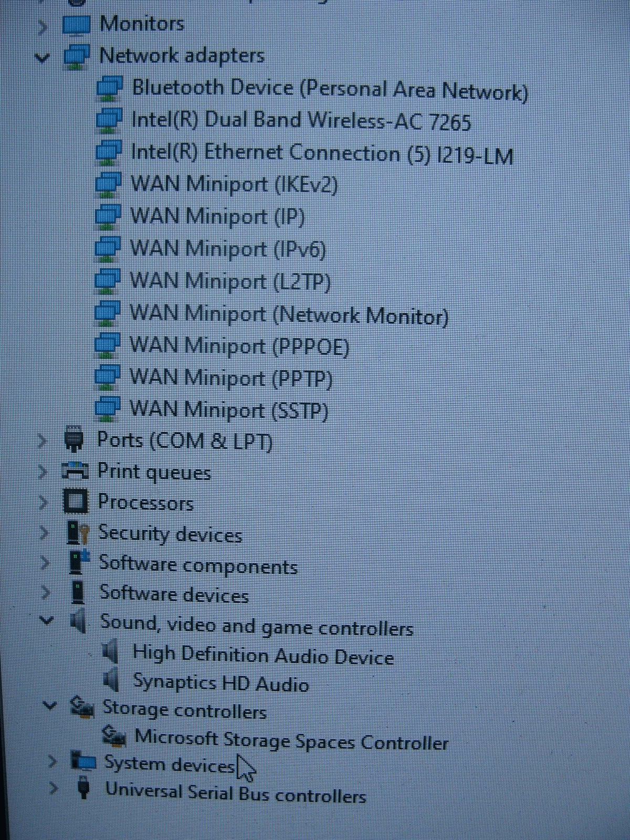Click the Network adapters category icon
630x840 pixels.
click(x=76, y=57)
